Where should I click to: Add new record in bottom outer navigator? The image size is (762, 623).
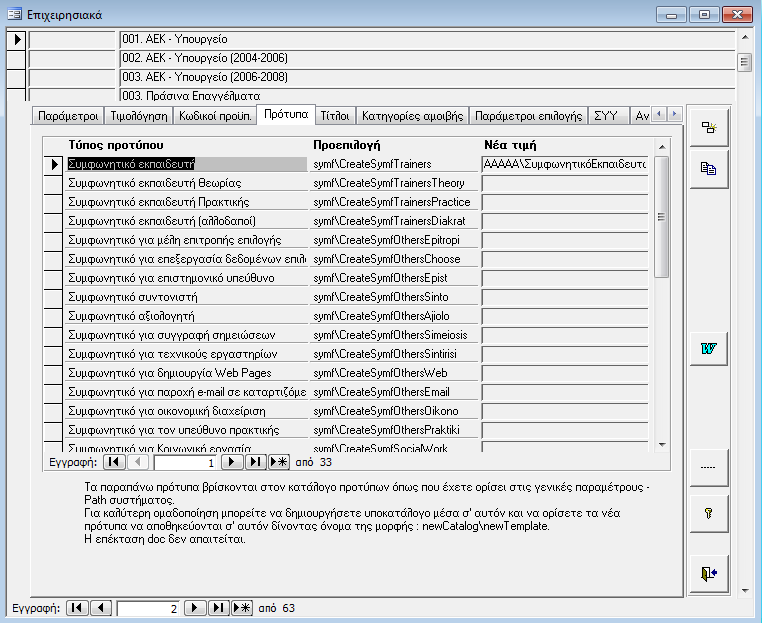coord(241,608)
